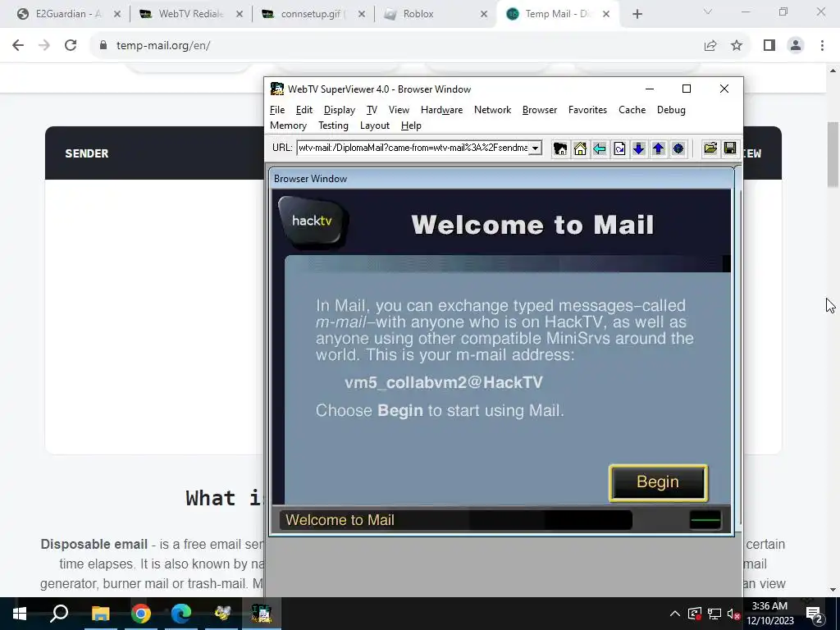Open Chrome three-dot menu
The image size is (840, 630).
[x=822, y=46]
